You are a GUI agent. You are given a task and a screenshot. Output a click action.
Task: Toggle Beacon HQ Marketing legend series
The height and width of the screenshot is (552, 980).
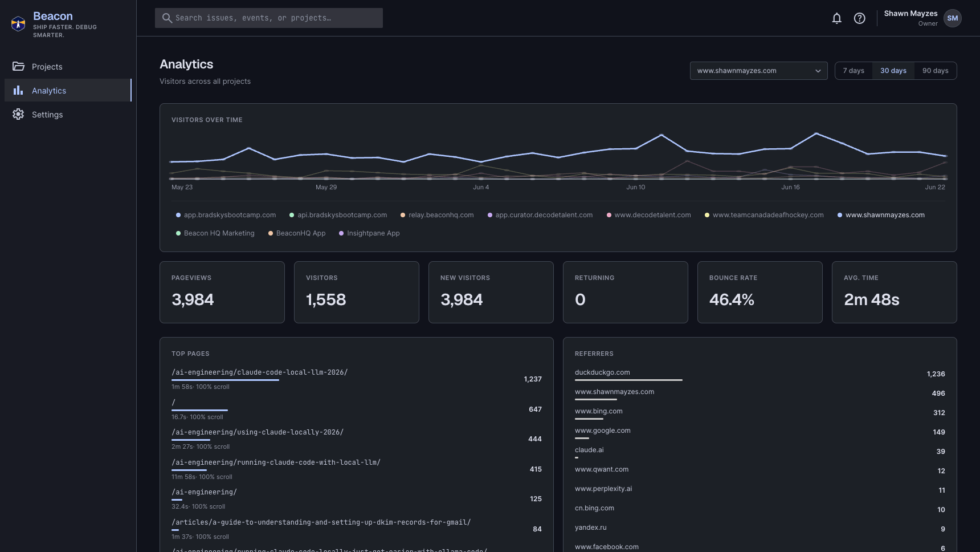tap(215, 233)
